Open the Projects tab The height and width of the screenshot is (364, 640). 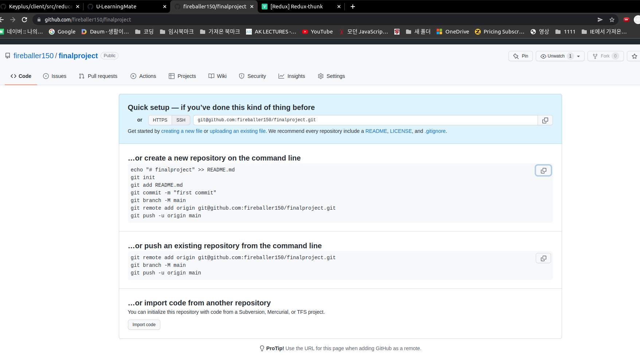(182, 76)
